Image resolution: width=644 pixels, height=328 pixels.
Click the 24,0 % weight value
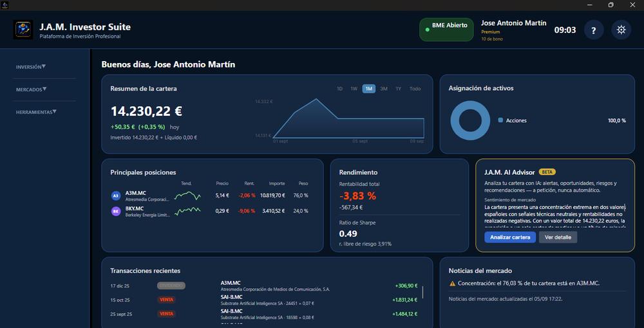click(x=301, y=211)
